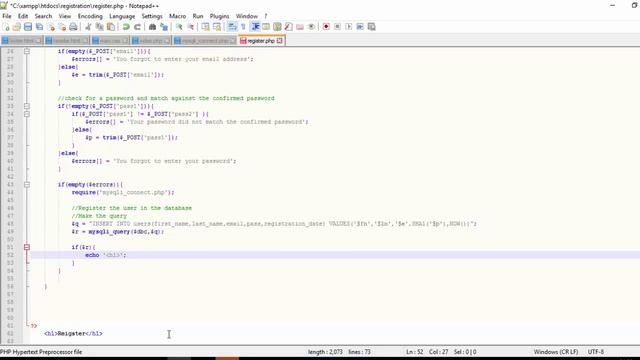Close the mysqli_connect.php tab with its X
The width and height of the screenshot is (640, 360).
coord(233,41)
